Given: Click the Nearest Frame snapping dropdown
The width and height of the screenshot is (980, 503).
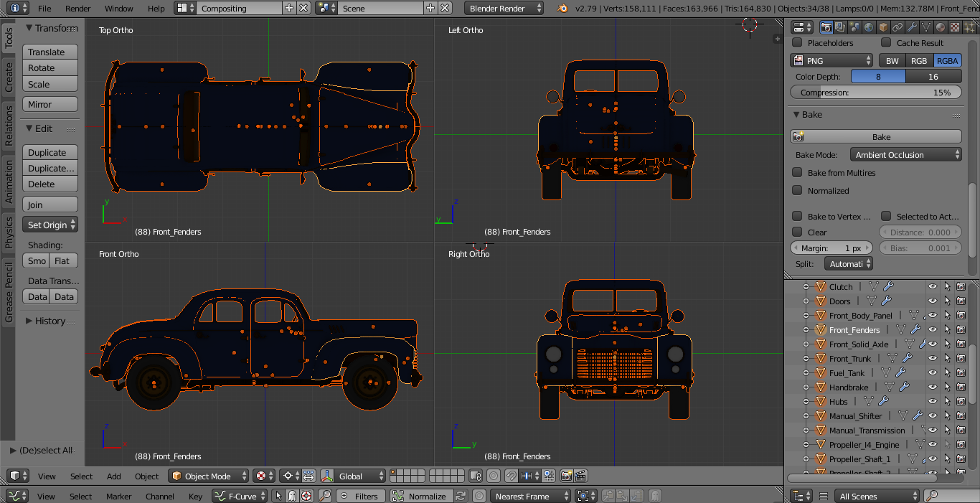Looking at the screenshot, I should [x=530, y=496].
